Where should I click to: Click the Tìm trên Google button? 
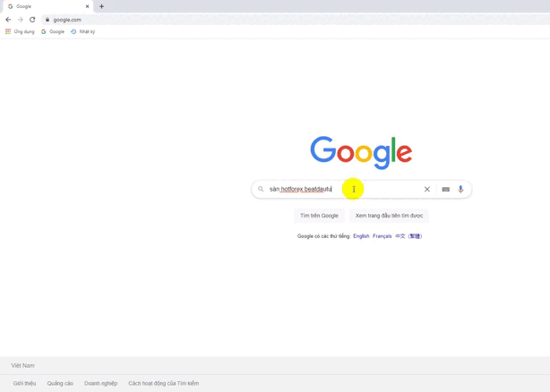pyautogui.click(x=319, y=216)
